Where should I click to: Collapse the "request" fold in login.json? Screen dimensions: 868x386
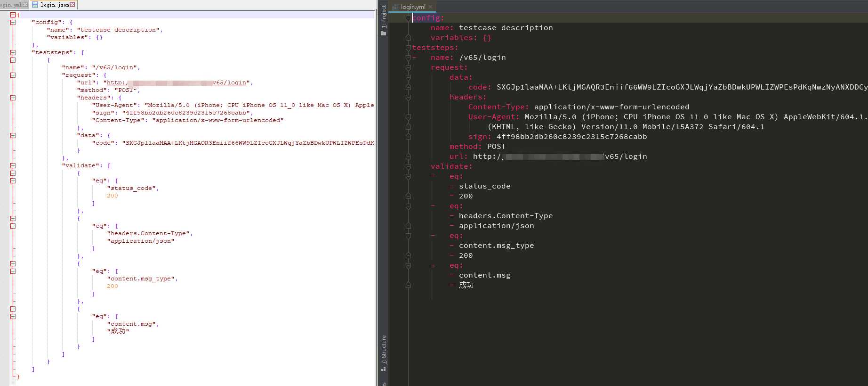click(13, 75)
